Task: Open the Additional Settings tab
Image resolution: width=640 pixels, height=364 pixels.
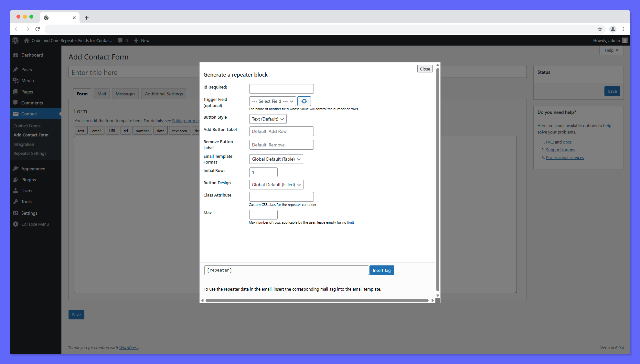Action: [x=164, y=93]
